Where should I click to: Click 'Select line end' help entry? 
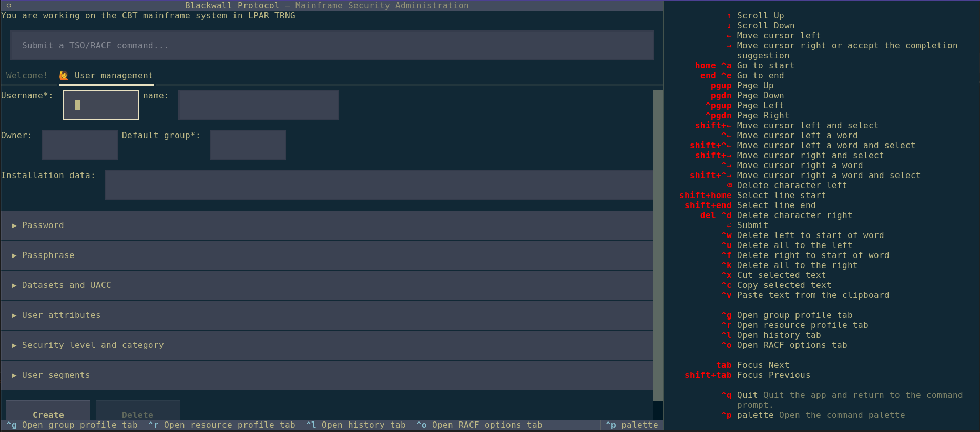tap(776, 205)
